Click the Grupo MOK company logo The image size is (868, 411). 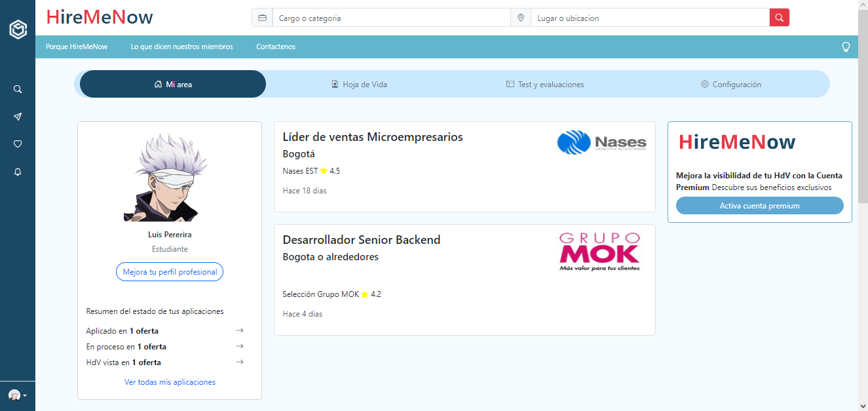[x=599, y=252]
